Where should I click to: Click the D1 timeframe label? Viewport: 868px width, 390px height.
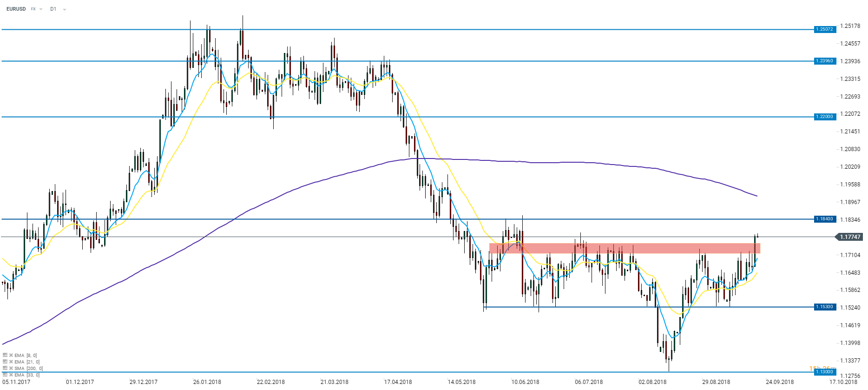point(53,9)
